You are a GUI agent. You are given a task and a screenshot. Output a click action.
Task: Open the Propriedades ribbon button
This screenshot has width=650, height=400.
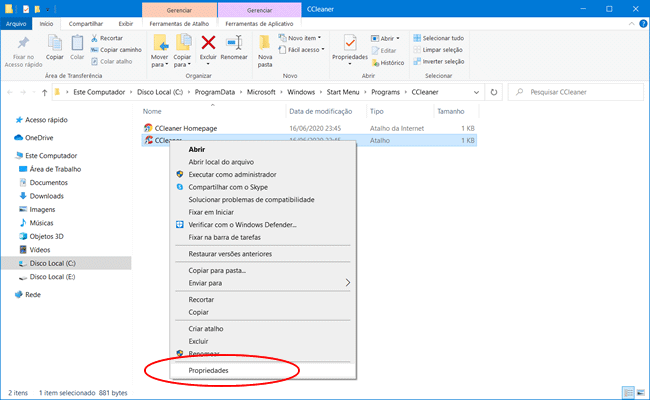(x=350, y=46)
